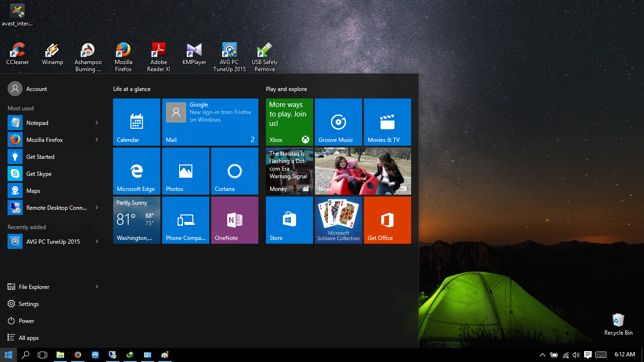This screenshot has height=362, width=644.
Task: Expand Notepad jump list arrow
Action: (x=97, y=123)
